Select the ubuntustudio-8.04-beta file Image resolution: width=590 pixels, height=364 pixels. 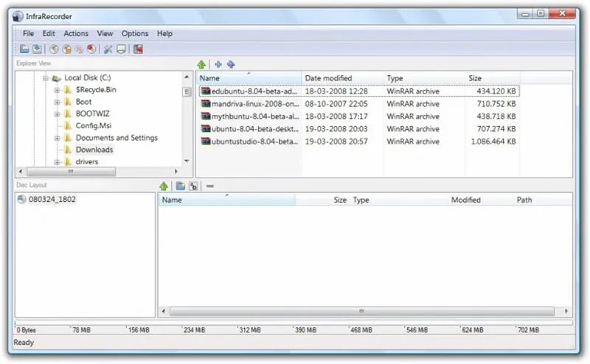(x=254, y=141)
